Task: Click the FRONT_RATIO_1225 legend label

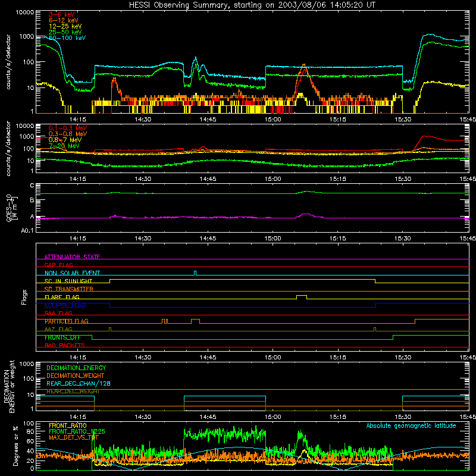Action: click(x=77, y=431)
